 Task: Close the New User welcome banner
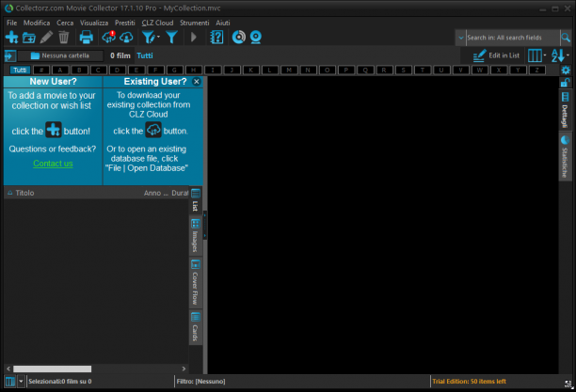pyautogui.click(x=197, y=82)
